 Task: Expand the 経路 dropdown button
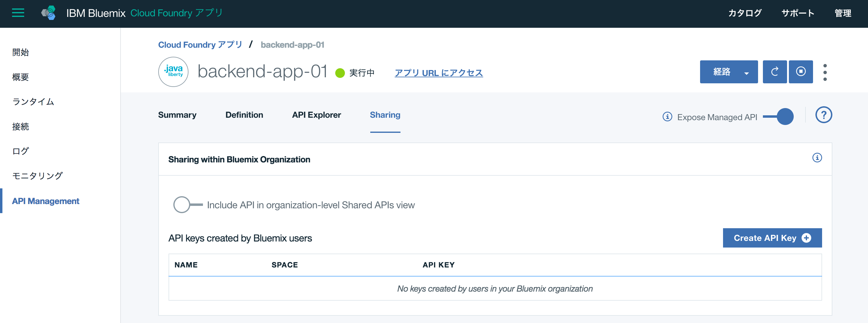(729, 72)
